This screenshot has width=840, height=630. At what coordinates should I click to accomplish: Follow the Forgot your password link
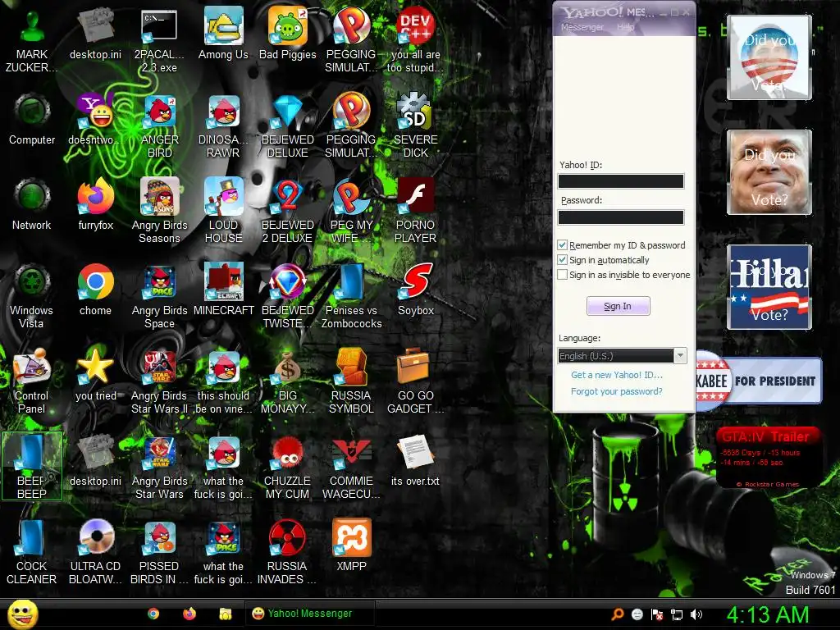pos(617,391)
